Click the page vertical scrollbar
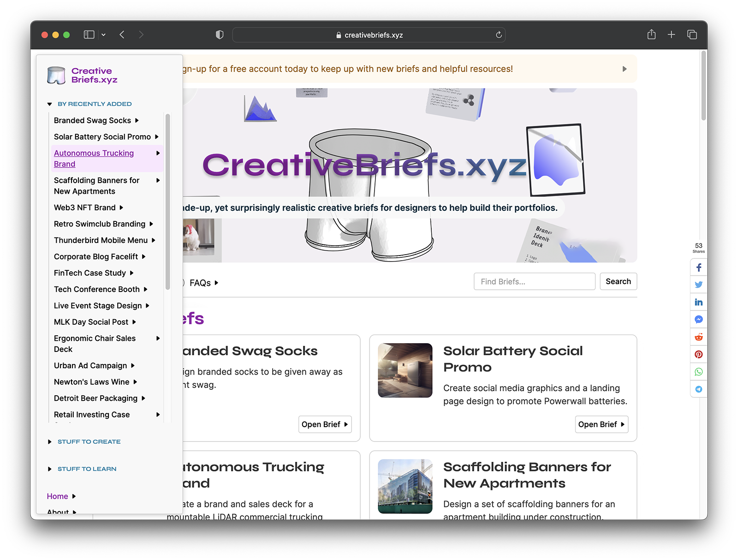This screenshot has height=560, width=738. pyautogui.click(x=703, y=86)
